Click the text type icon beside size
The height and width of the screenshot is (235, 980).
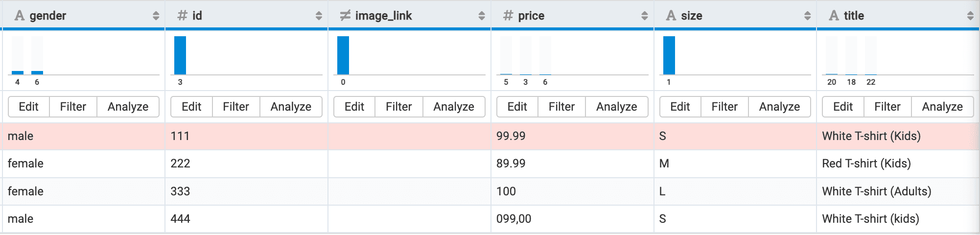(x=671, y=16)
